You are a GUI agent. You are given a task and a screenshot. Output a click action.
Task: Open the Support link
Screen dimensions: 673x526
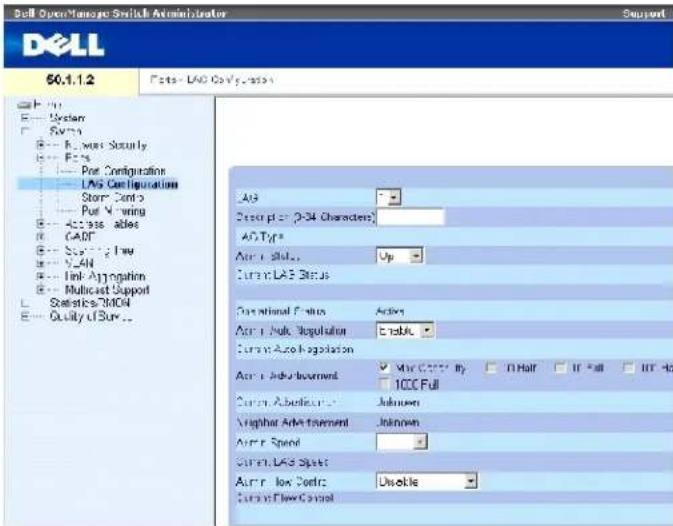[643, 14]
